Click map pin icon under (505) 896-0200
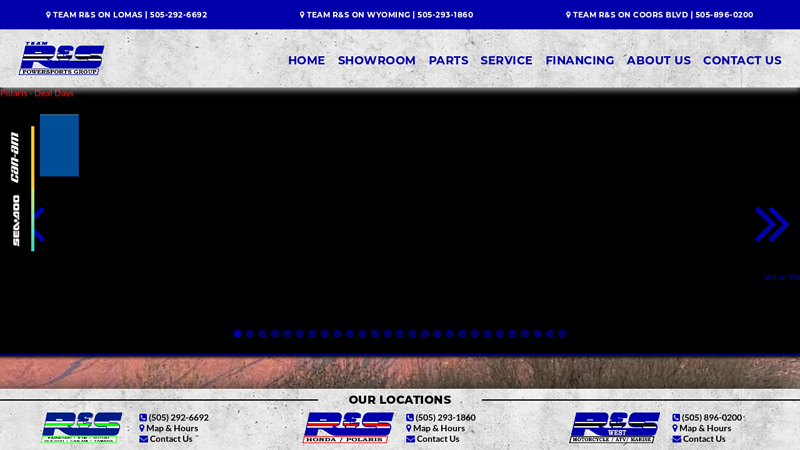Viewport: 800px width, 450px height. click(x=675, y=428)
